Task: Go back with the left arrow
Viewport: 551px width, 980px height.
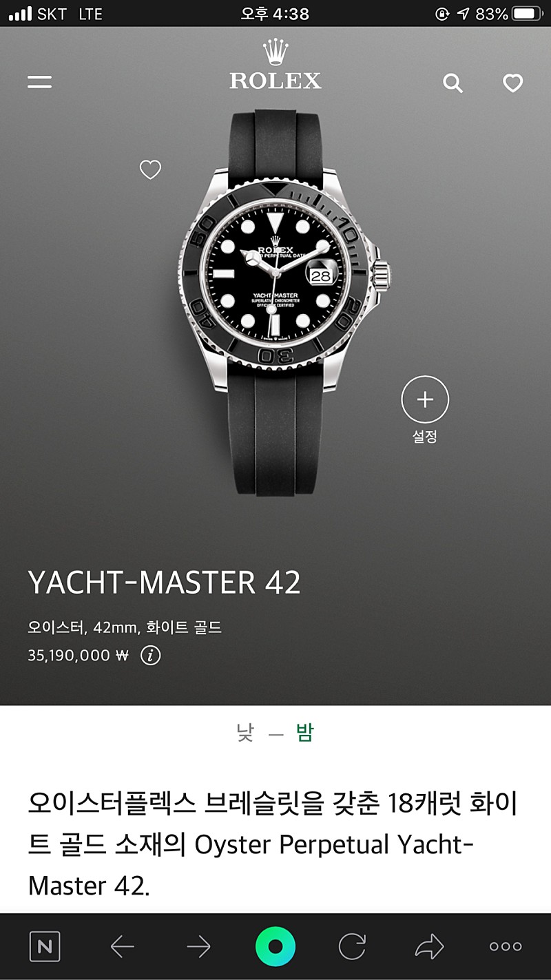Action: coord(122,948)
